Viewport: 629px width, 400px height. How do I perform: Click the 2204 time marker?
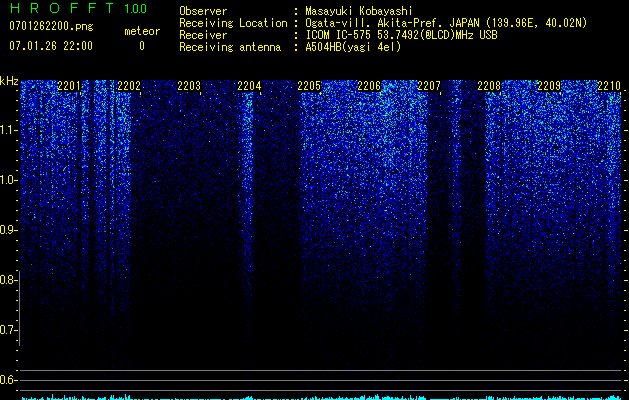click(x=249, y=86)
